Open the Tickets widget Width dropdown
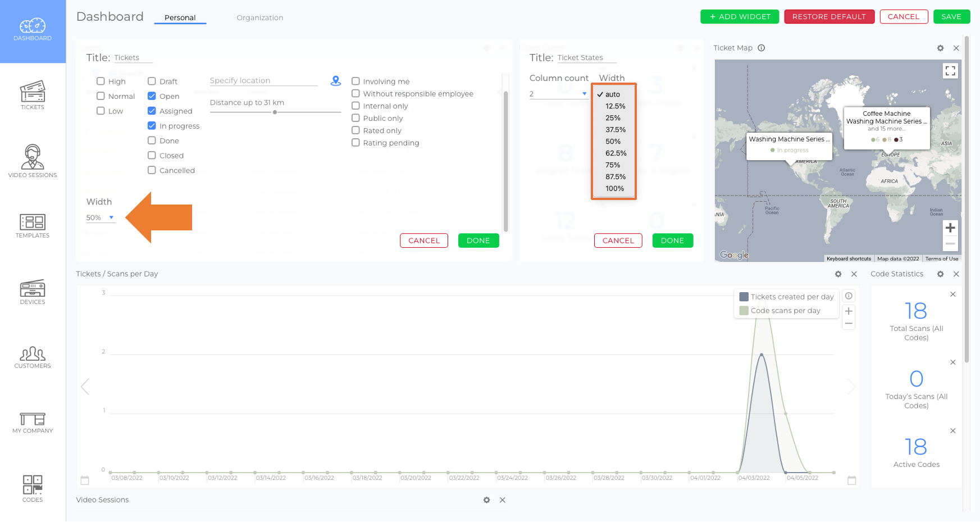Viewport: 980px width, 522px height. tap(101, 217)
